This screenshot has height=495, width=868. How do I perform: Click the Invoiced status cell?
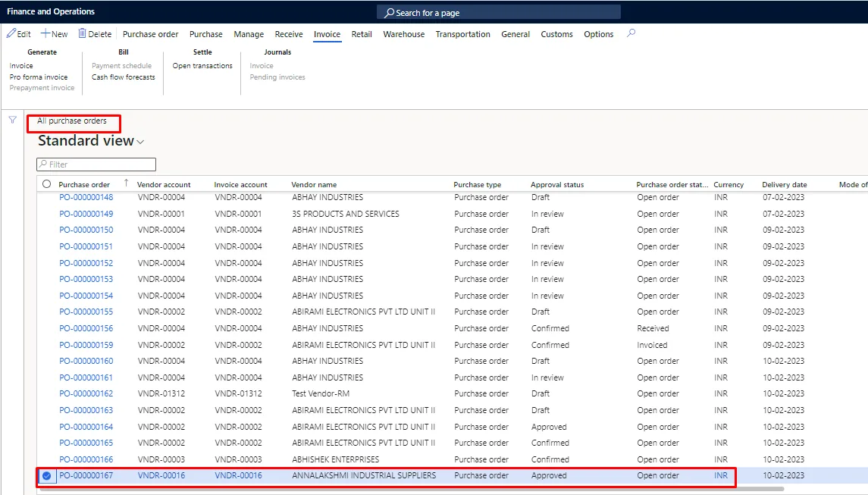652,345
